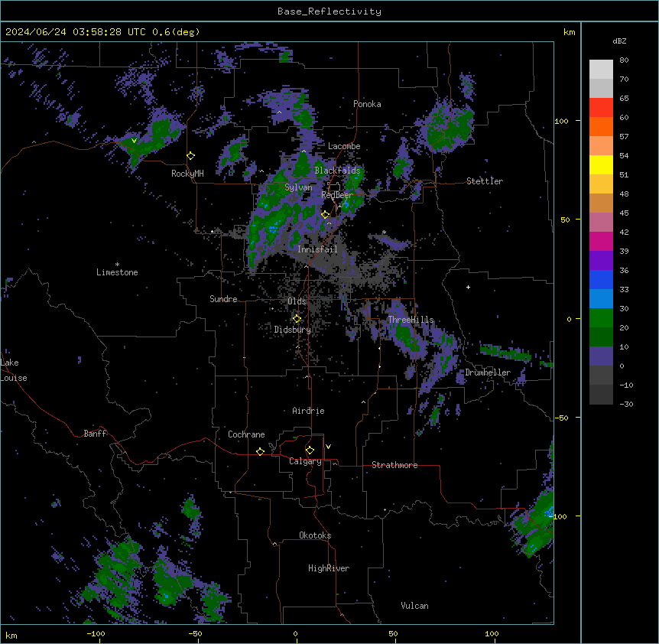Click the 0 tick on bottom km axis
Screen dimensions: 659x644
click(x=295, y=634)
